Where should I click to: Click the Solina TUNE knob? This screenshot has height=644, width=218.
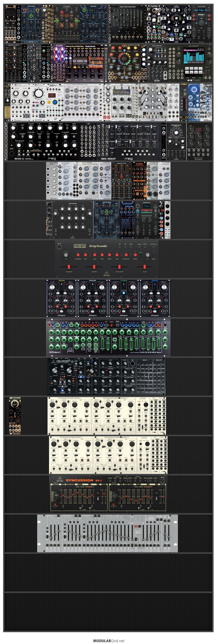66,255
